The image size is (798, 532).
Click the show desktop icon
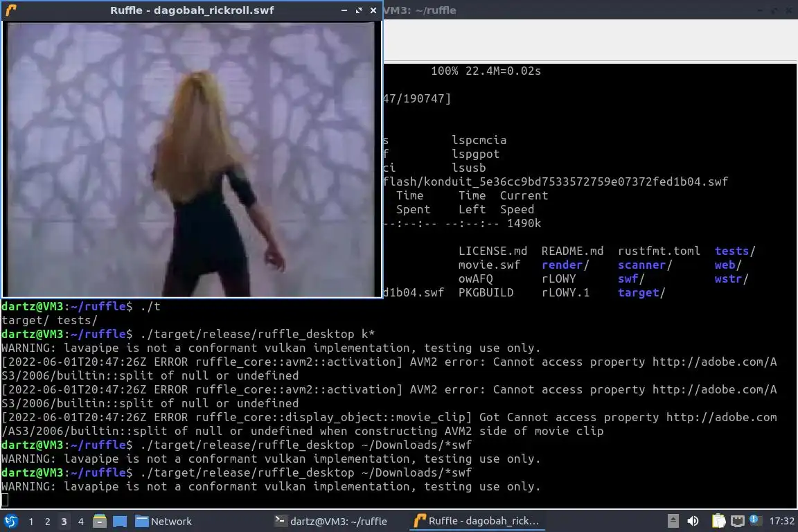tap(120, 522)
